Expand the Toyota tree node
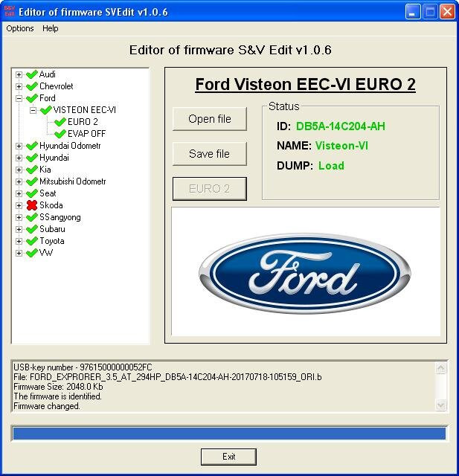 tap(19, 241)
